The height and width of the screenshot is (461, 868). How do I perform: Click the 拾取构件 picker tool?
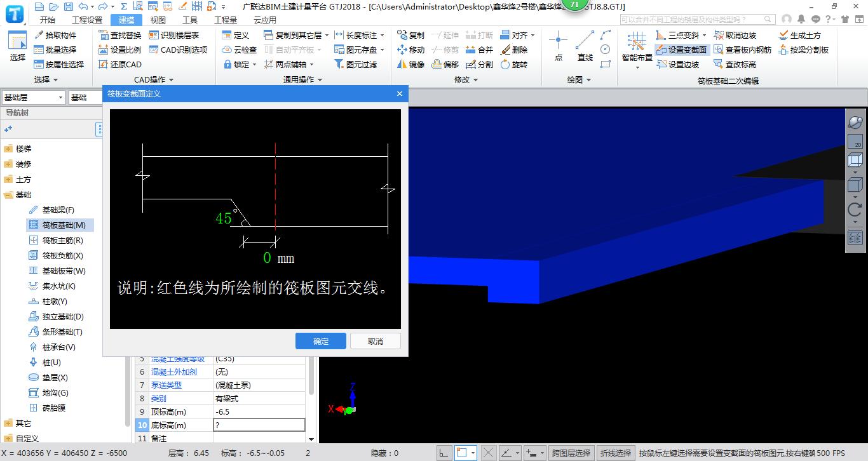click(x=55, y=35)
